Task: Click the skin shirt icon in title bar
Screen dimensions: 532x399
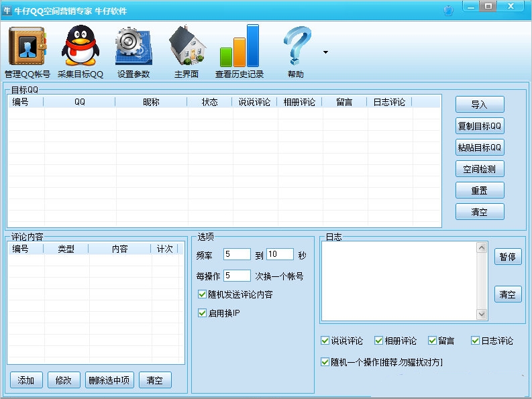Action: click(x=449, y=11)
